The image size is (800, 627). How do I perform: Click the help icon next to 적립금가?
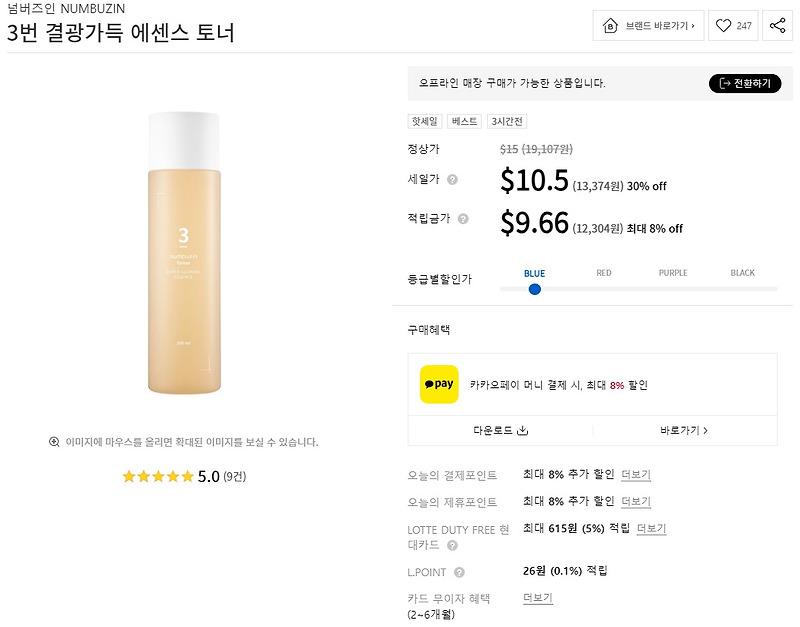462,218
